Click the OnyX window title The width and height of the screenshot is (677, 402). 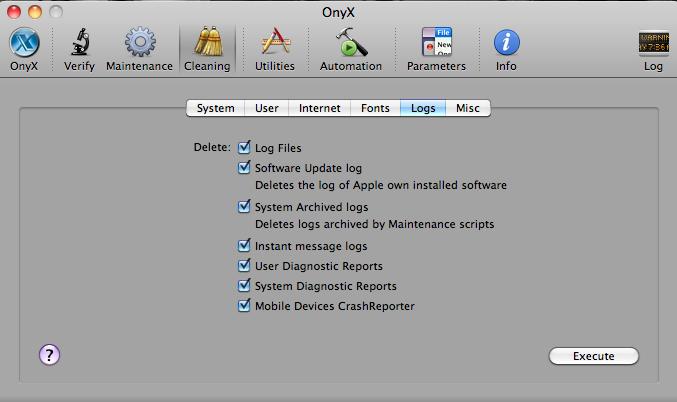[338, 12]
